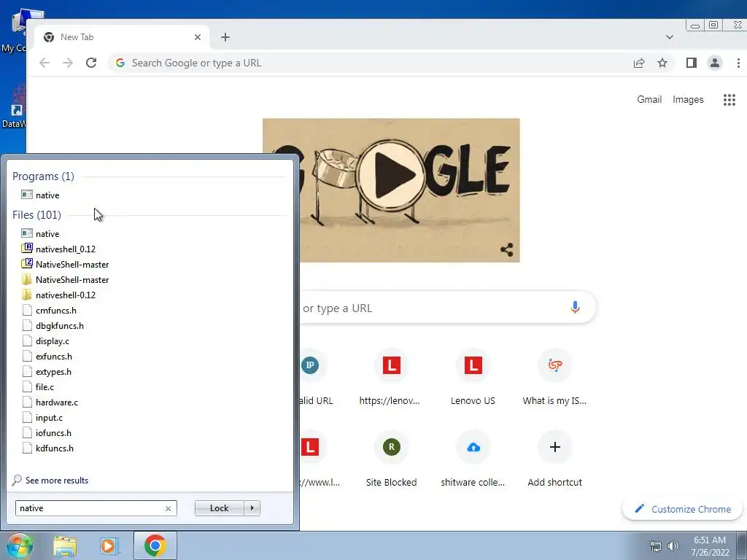Open nativeshell-0.12 folder
Viewport: 747px width, 560px height.
pyautogui.click(x=58, y=295)
